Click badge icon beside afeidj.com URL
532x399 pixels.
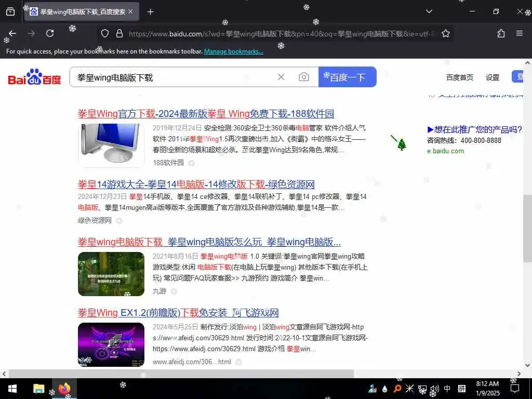[x=238, y=362]
